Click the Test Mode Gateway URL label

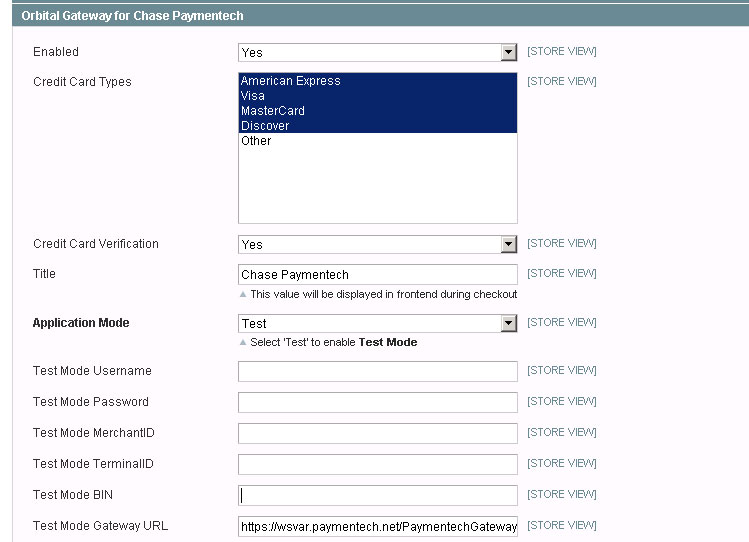[100, 526]
